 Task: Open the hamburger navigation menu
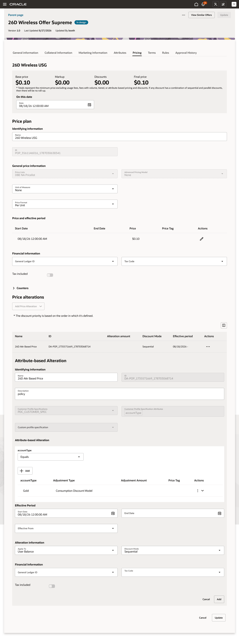5,4
